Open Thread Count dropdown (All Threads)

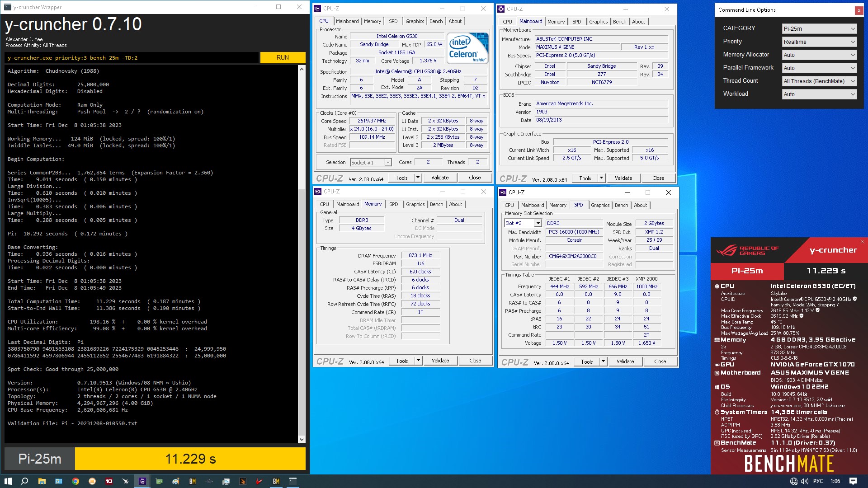(x=819, y=81)
